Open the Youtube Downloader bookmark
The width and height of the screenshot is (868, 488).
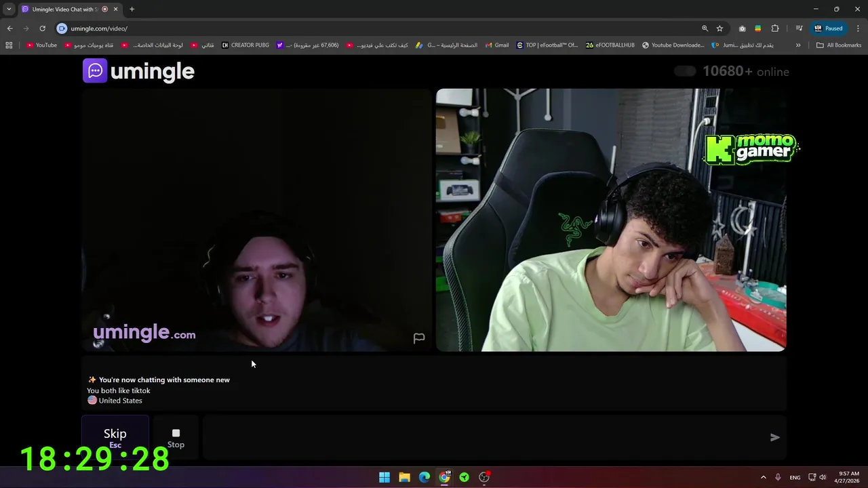(673, 45)
